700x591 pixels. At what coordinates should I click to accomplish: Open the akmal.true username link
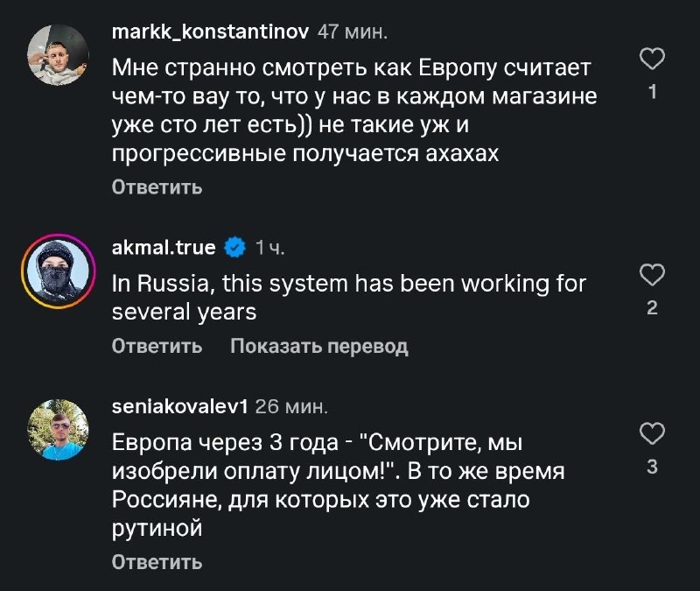coord(164,248)
